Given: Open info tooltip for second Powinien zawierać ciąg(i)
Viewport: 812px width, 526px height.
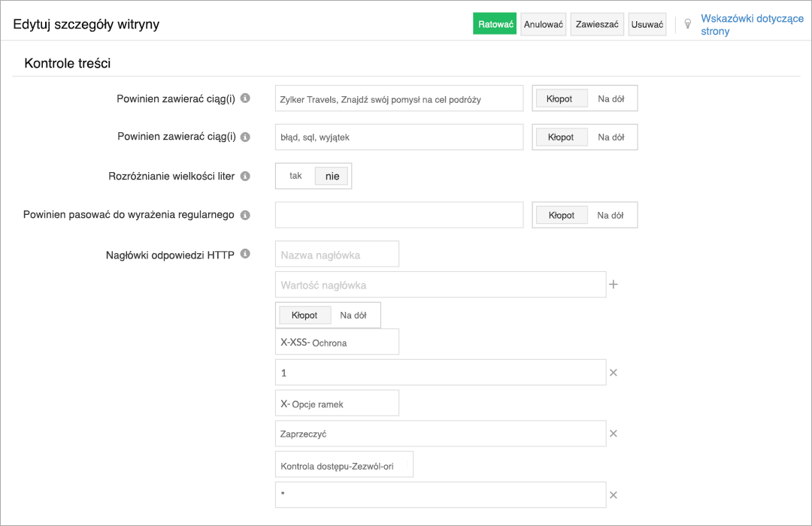Looking at the screenshot, I should pyautogui.click(x=244, y=137).
